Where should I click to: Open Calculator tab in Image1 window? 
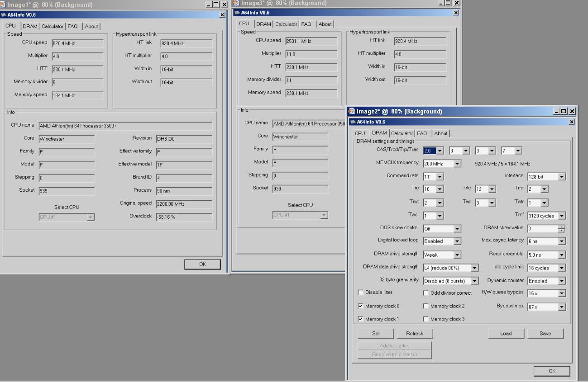53,26
